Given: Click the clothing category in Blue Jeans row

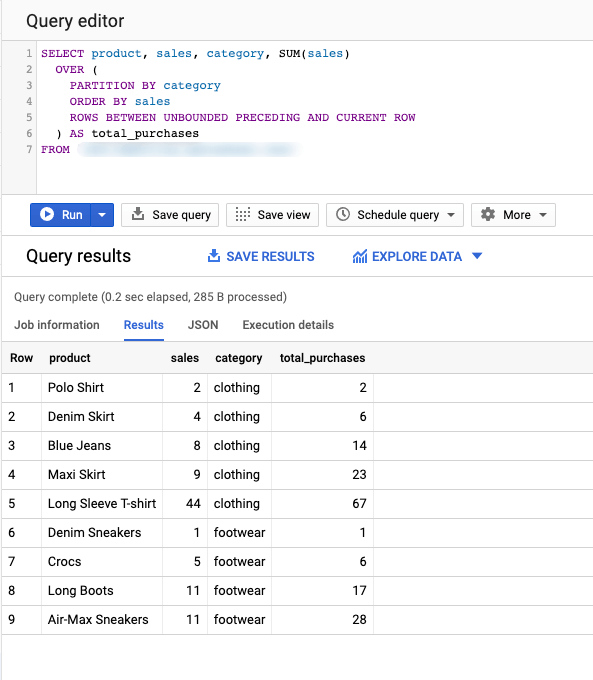Looking at the screenshot, I should coord(236,446).
